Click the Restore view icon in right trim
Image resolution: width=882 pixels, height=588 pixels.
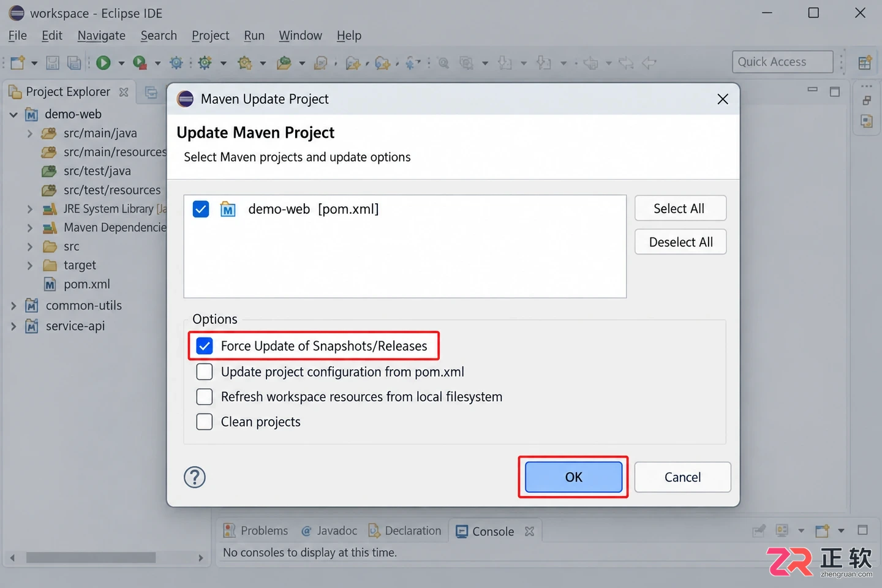tap(867, 100)
